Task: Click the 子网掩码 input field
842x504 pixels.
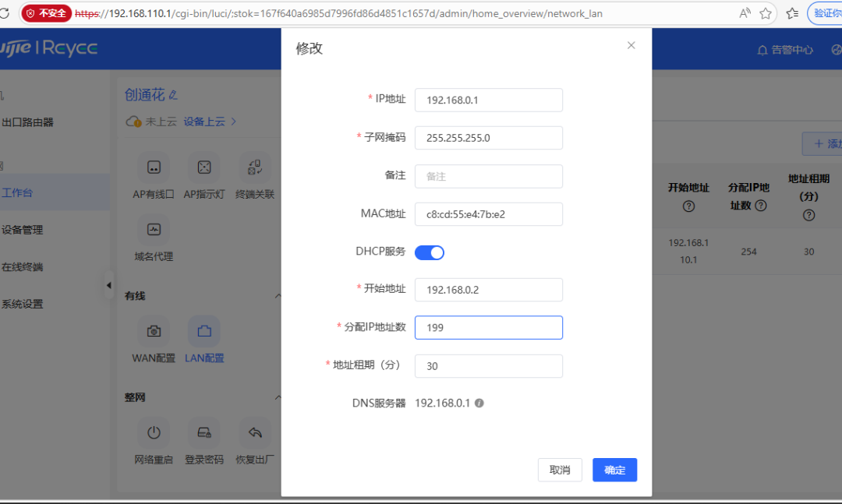Action: coord(489,138)
